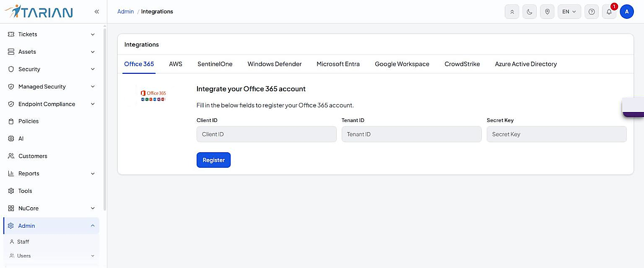Open Policies in the sidebar
This screenshot has height=268, width=644.
click(51, 121)
